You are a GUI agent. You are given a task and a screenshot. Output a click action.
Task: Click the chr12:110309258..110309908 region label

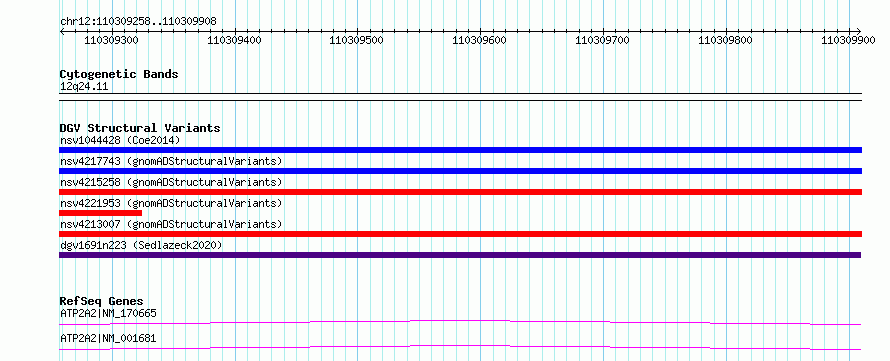point(138,21)
